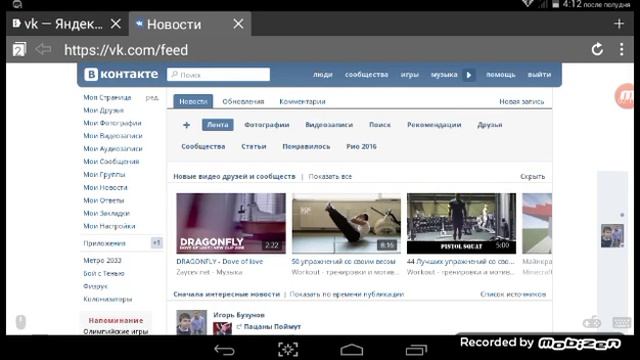Tap the orange Mobizen floating bubble
This screenshot has height=360, width=640.
624,96
